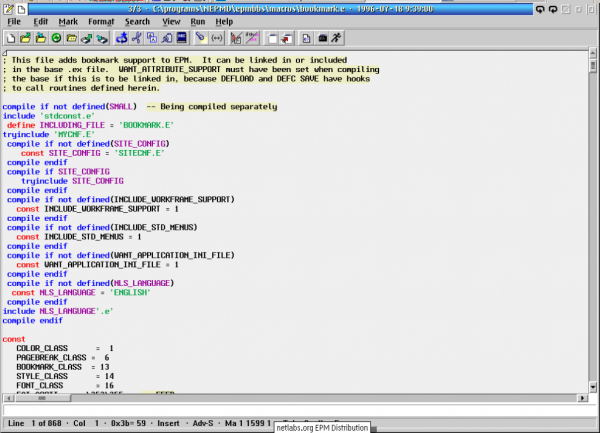Open the Mark menu
This screenshot has height=433, width=600.
(x=68, y=21)
